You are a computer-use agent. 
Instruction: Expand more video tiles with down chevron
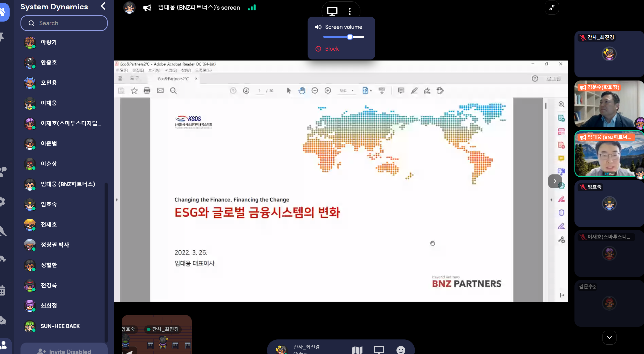[x=609, y=337]
